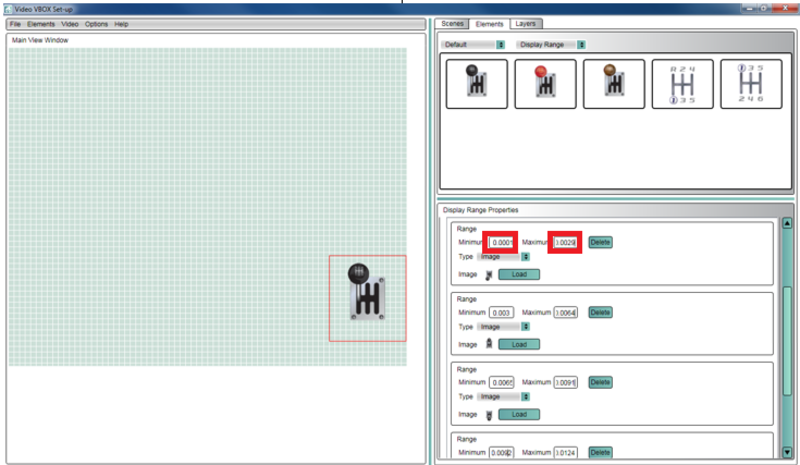
Task: Switch to the Scenes tab
Action: (x=452, y=23)
